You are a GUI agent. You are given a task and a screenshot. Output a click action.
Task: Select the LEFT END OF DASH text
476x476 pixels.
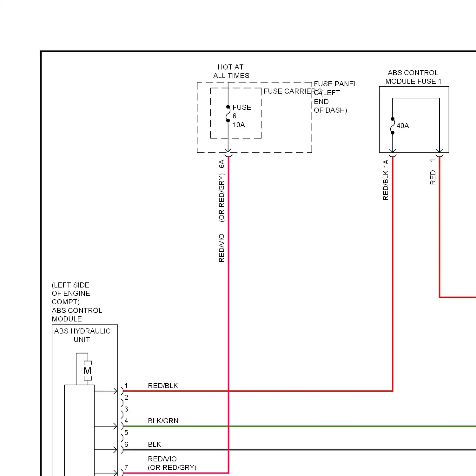pos(330,102)
